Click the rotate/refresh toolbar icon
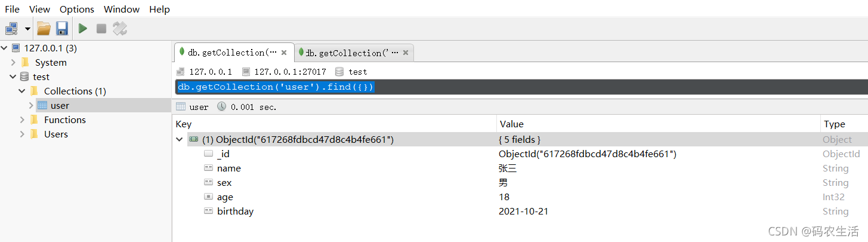The height and width of the screenshot is (242, 868). (x=120, y=28)
